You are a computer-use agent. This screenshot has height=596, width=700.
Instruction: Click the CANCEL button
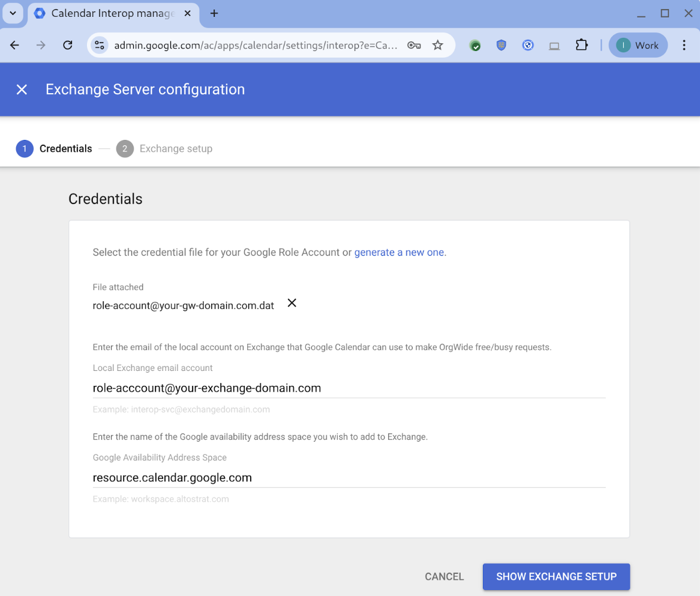(444, 576)
